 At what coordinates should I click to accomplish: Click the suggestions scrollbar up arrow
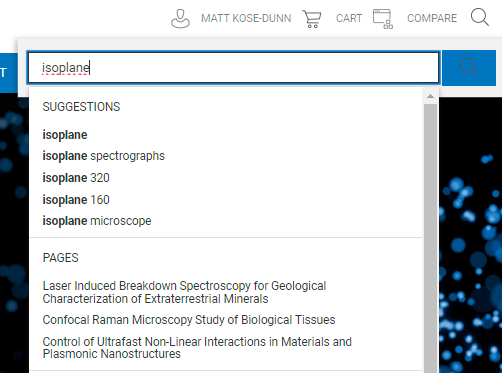[430, 96]
